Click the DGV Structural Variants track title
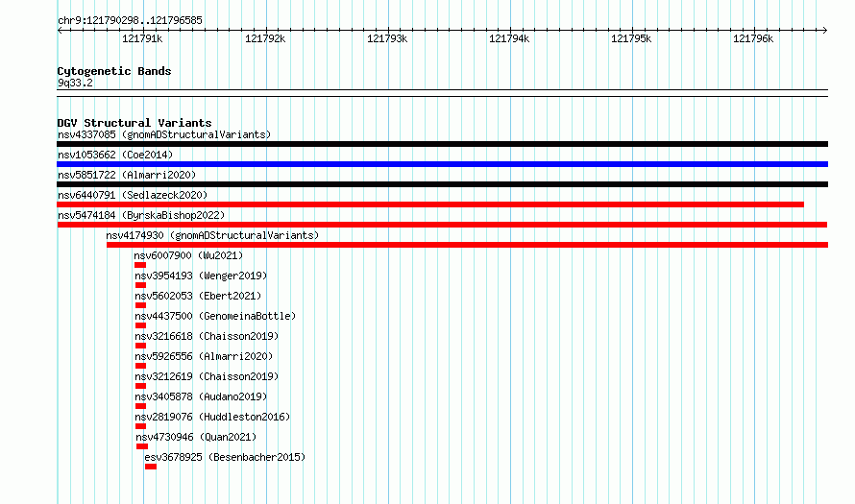This screenshot has height=504, width=855. tap(134, 123)
